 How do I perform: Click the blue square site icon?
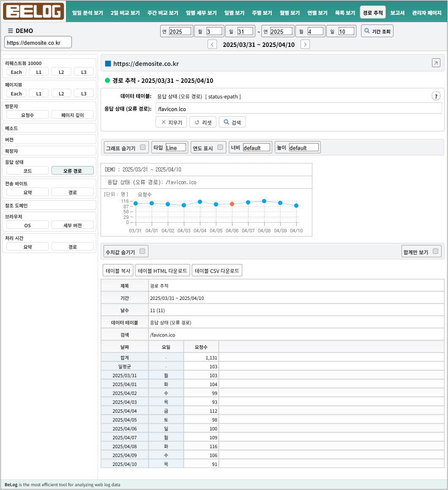(108, 63)
